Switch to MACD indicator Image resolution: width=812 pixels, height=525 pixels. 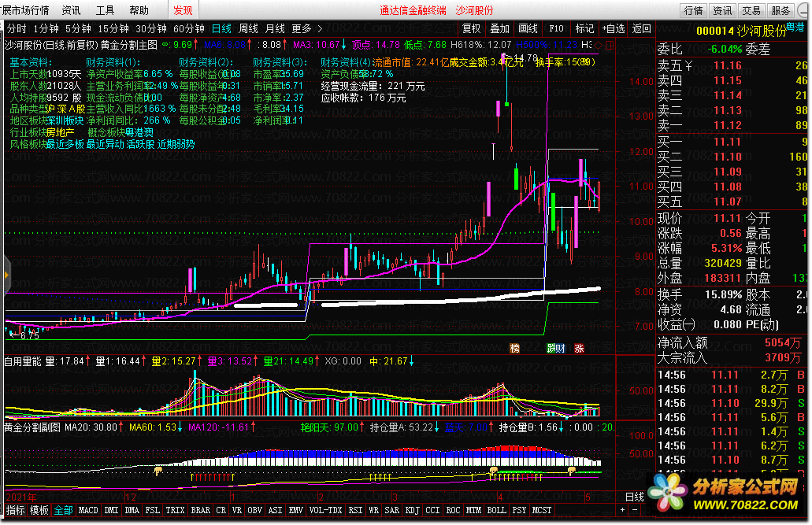coord(88,510)
